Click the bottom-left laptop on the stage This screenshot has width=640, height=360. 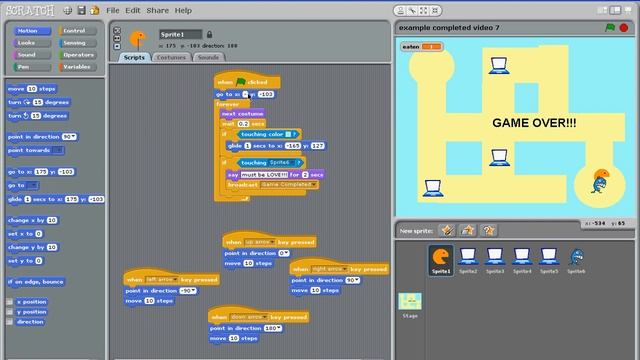[x=433, y=189]
